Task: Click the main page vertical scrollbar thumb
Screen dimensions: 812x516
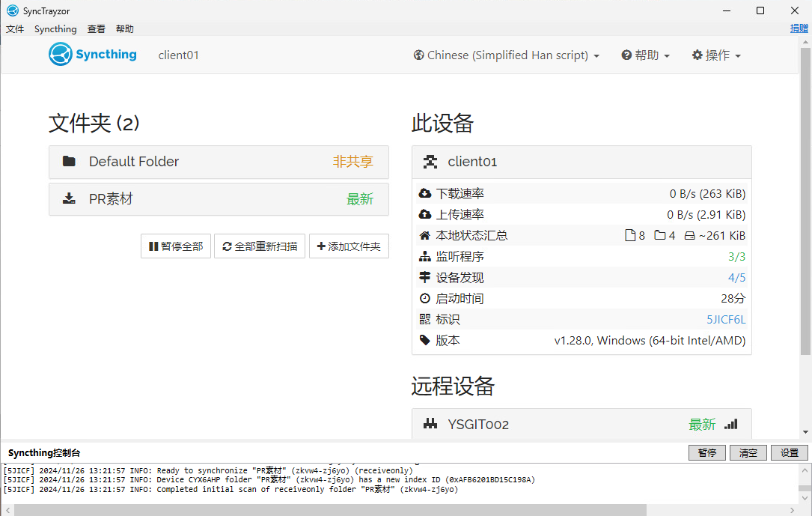Action: tap(805, 201)
